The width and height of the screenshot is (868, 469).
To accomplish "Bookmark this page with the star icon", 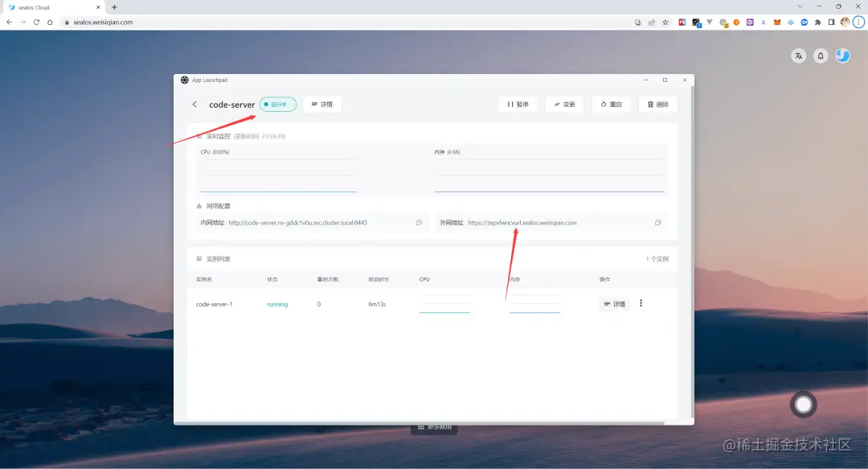I will point(665,23).
